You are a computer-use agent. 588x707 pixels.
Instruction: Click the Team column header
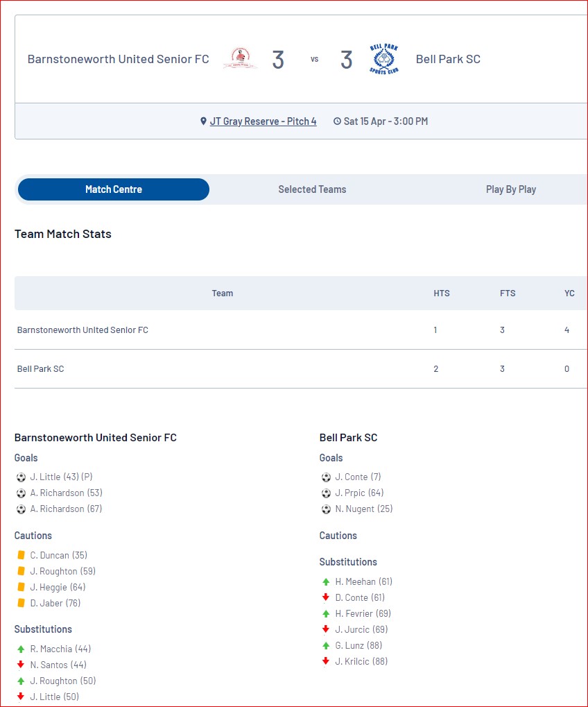(x=223, y=293)
